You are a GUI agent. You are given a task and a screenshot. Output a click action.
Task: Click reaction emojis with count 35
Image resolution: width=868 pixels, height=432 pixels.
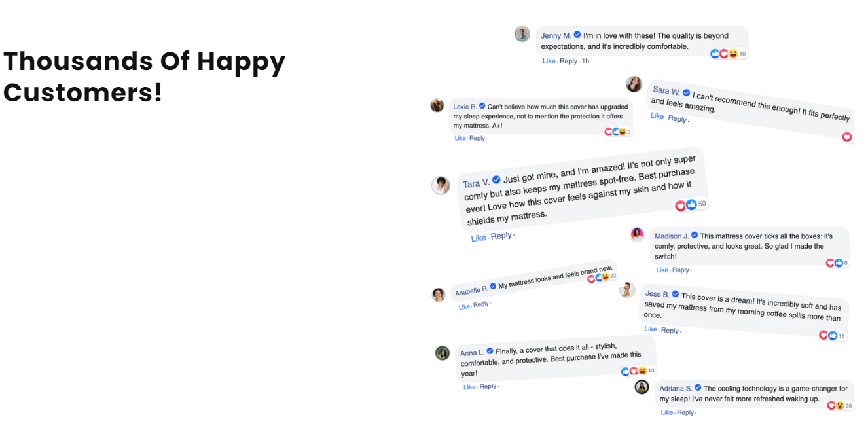click(840, 405)
